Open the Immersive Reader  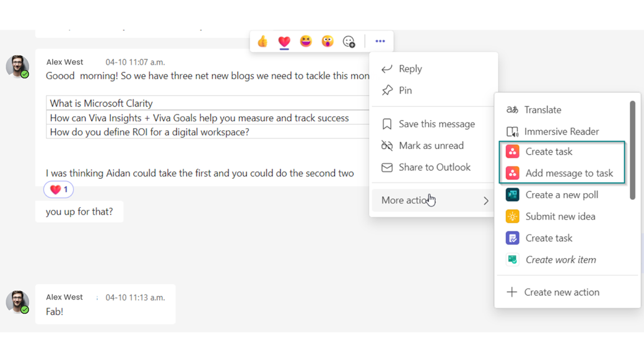pos(560,131)
